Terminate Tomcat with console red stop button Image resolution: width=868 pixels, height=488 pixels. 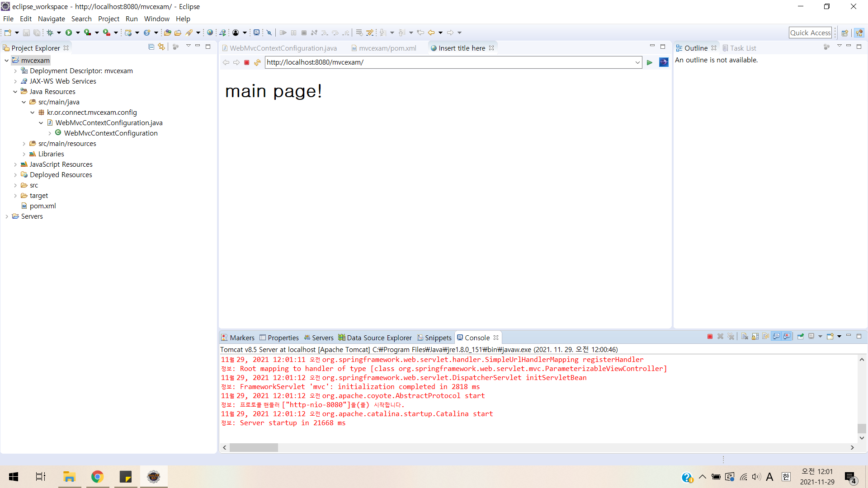(x=710, y=336)
